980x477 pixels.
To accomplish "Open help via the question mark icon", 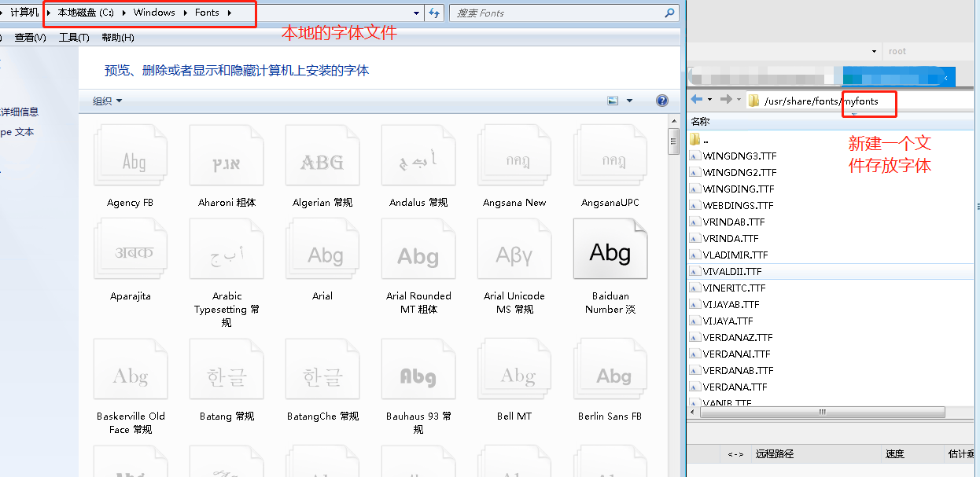I will (662, 101).
